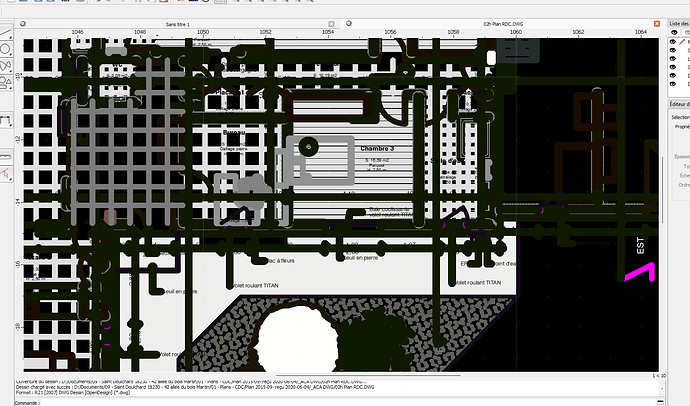Click the 1060 mark on the horizontal ruler
The width and height of the screenshot is (690, 406).
pos(516,32)
